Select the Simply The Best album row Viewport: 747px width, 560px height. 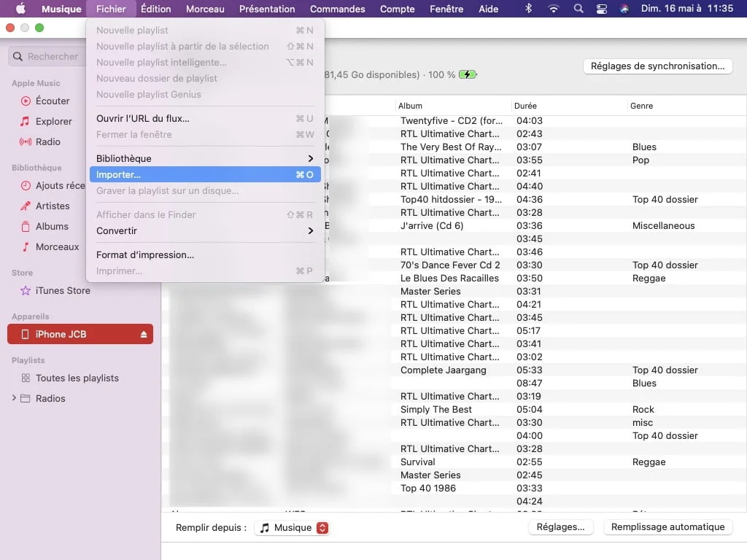click(454, 410)
